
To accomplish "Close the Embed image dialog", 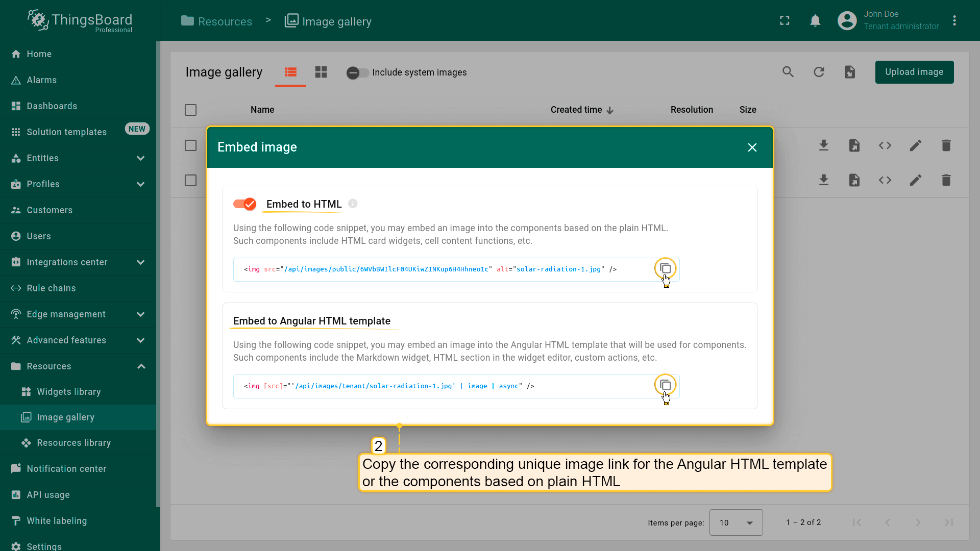I will point(752,147).
